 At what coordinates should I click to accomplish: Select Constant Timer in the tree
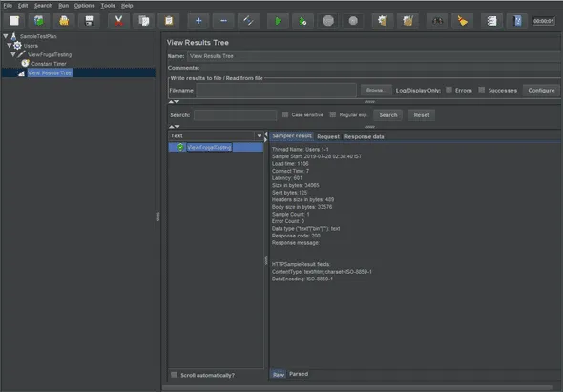tap(49, 64)
